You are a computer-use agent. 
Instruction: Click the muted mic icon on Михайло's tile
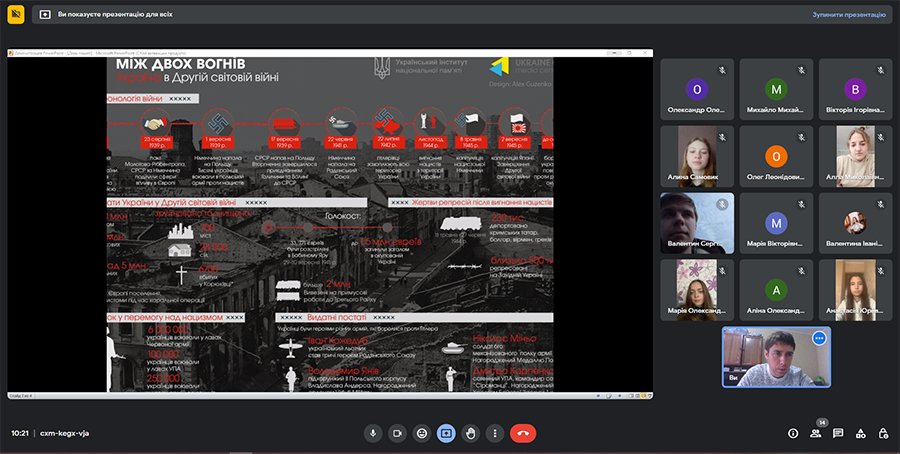click(802, 71)
